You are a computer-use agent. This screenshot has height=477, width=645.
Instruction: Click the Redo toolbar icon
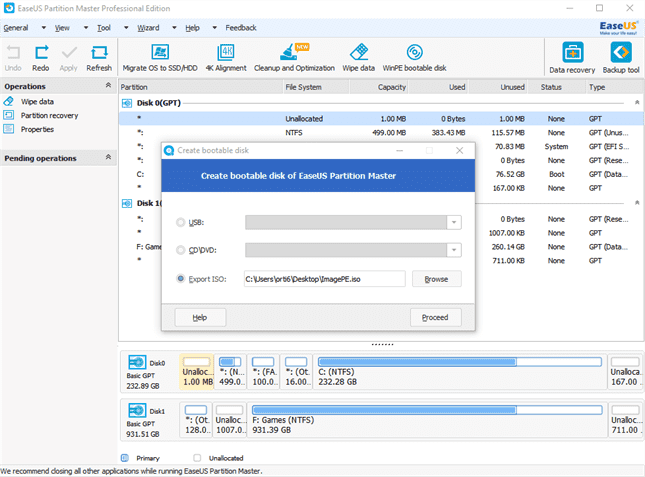[41, 53]
